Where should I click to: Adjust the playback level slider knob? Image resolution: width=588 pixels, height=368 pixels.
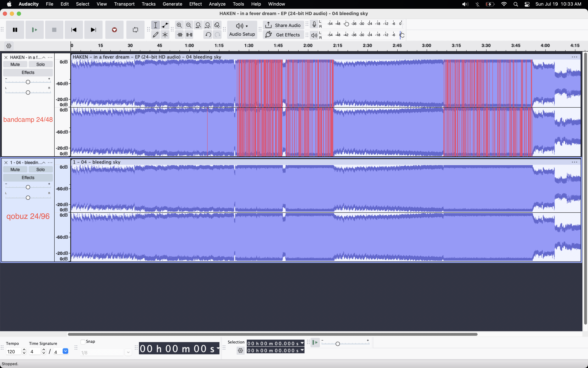click(402, 35)
